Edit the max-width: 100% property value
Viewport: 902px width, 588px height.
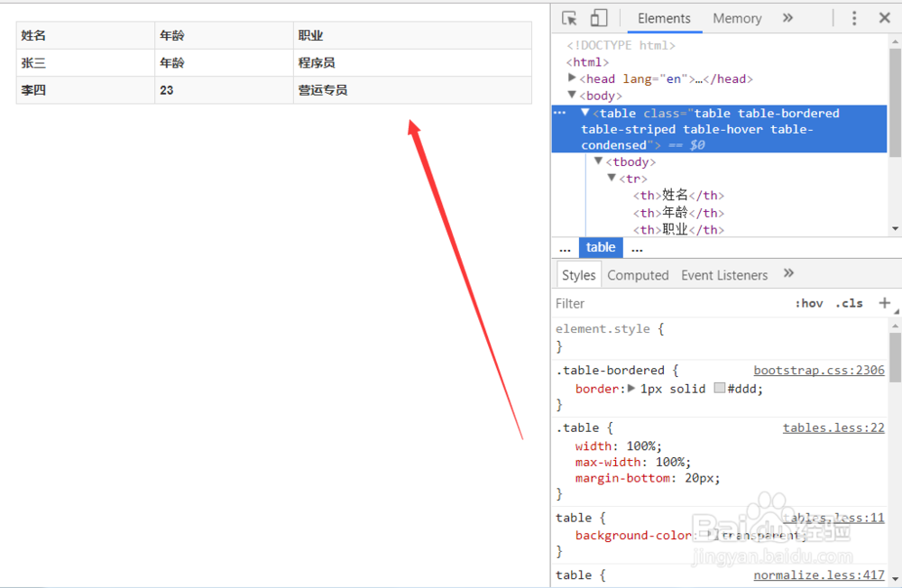(671, 462)
